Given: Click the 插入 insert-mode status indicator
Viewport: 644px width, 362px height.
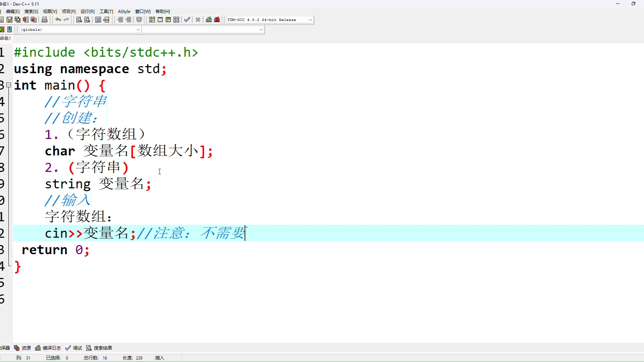Looking at the screenshot, I should pyautogui.click(x=160, y=358).
